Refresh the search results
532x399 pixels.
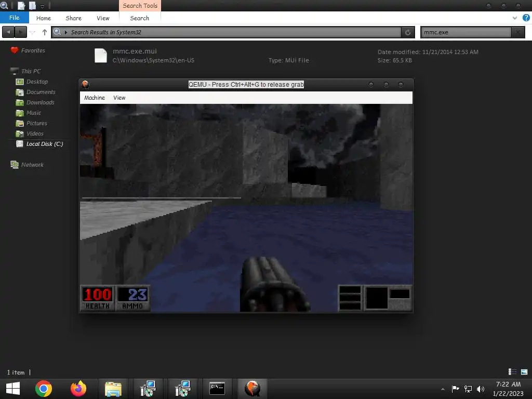408,32
